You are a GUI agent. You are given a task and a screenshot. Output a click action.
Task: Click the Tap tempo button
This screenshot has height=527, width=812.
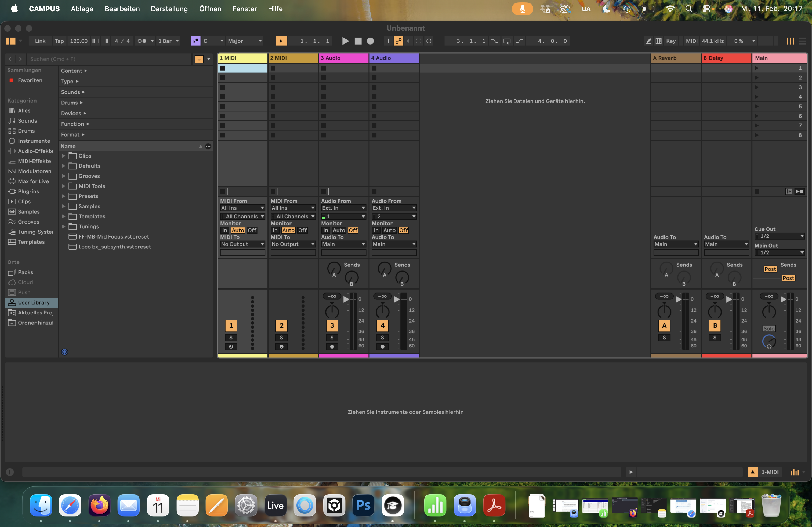click(x=59, y=41)
